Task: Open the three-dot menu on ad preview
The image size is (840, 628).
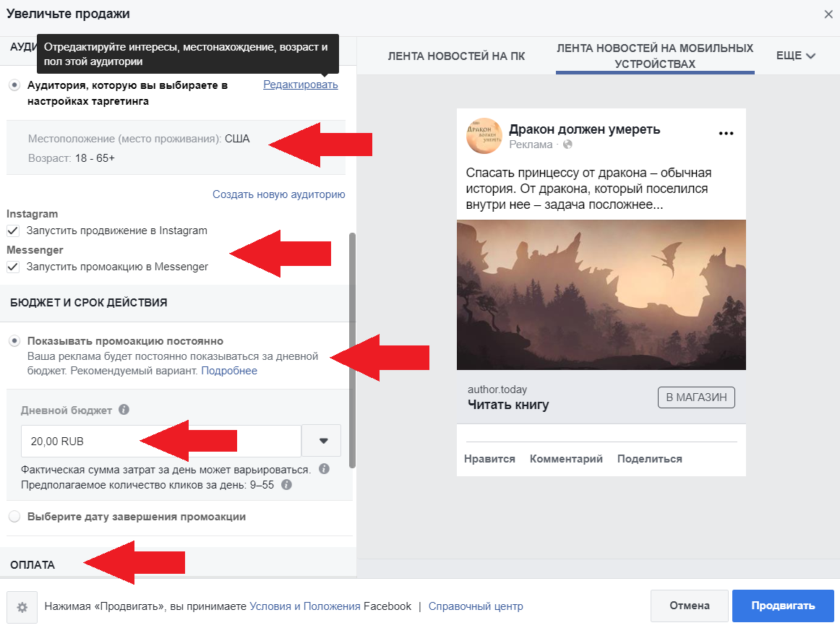Action: (x=726, y=133)
